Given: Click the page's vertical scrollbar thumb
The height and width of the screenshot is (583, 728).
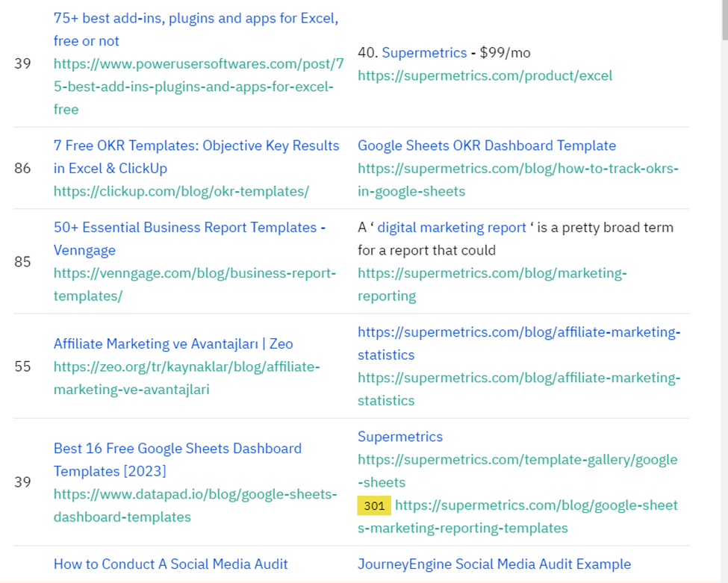Looking at the screenshot, I should coord(725,19).
